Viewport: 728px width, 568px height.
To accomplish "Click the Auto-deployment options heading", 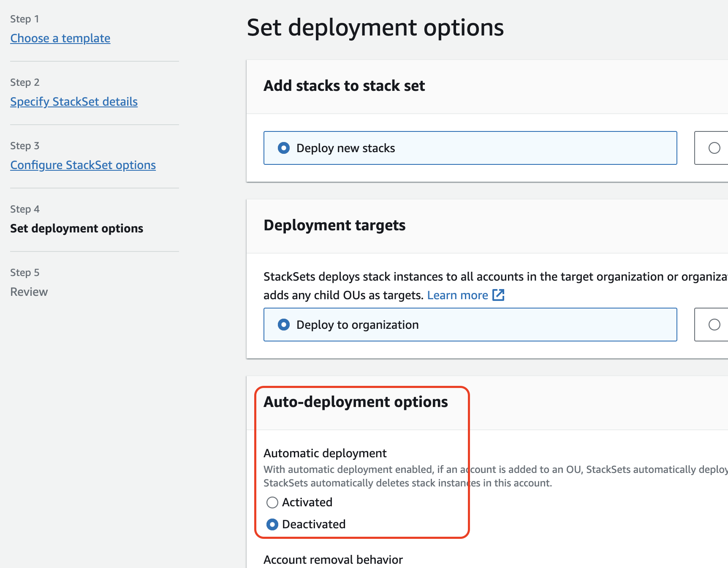I will [356, 402].
